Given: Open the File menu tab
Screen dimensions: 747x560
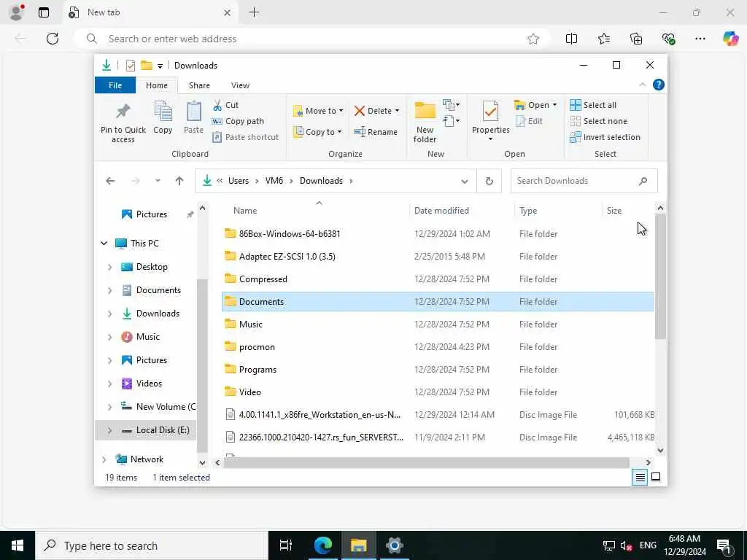Looking at the screenshot, I should pyautogui.click(x=115, y=85).
